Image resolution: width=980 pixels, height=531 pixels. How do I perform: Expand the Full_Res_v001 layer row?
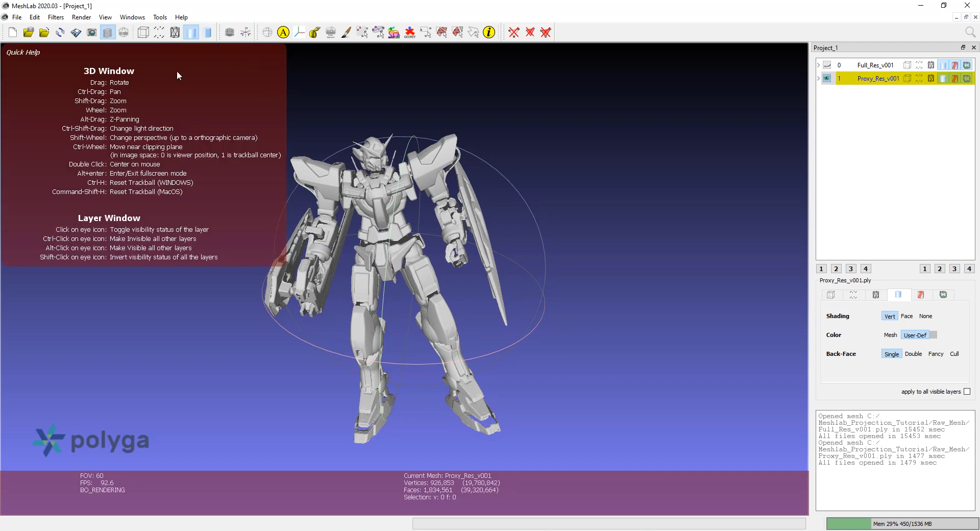point(818,65)
